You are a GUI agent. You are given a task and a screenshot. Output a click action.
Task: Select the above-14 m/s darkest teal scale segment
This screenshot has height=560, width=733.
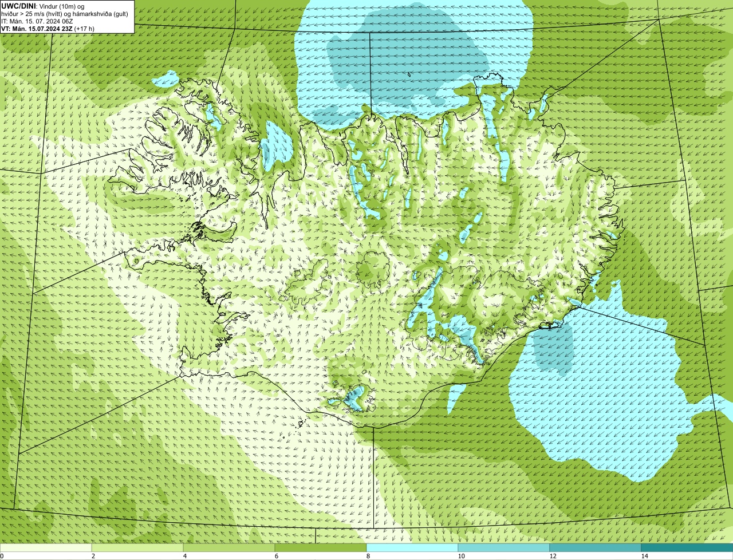tap(687, 547)
